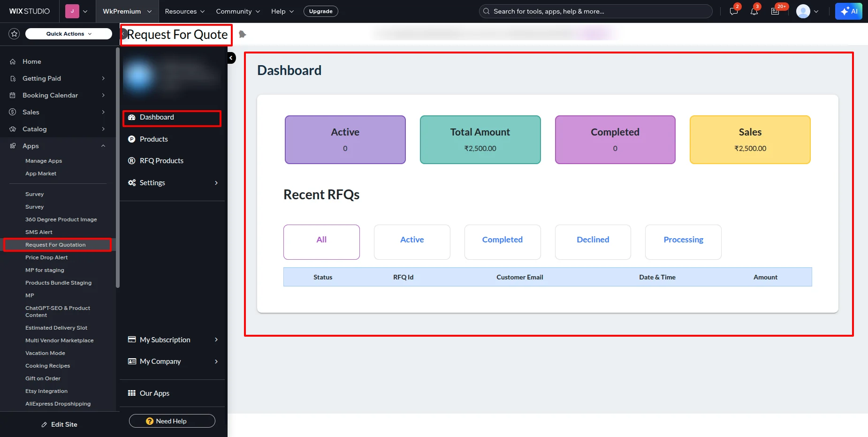Open the notifications bell
This screenshot has height=437, width=868.
[x=754, y=11]
